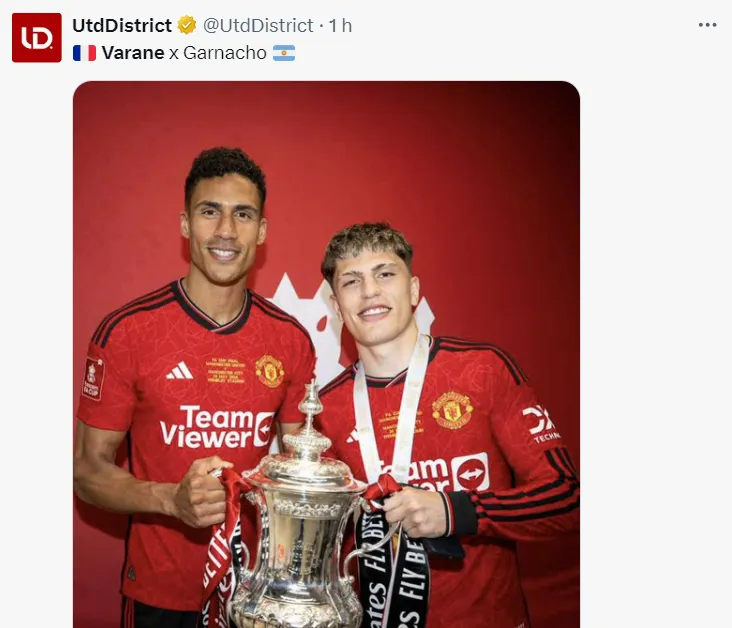Open the post via the 1 h timestamp

340,25
